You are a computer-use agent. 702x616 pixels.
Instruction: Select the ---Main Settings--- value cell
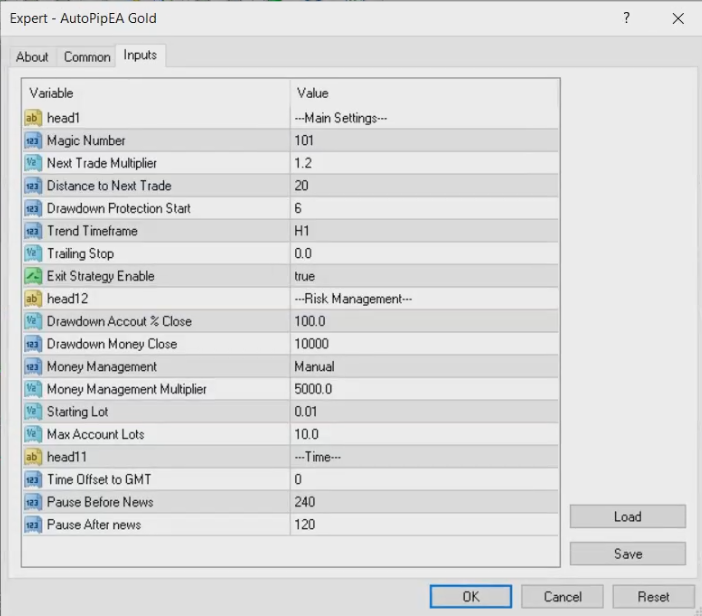(424, 118)
